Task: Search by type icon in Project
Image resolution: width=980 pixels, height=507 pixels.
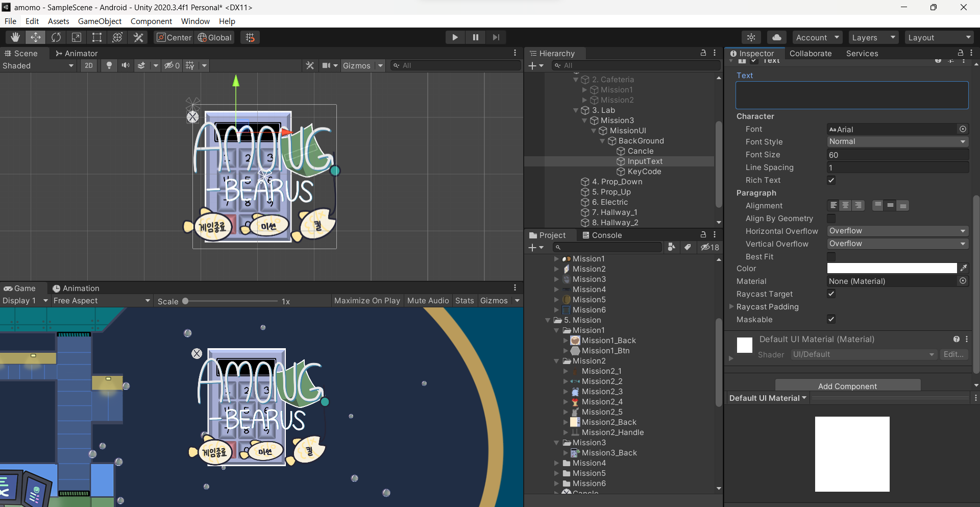Action: 672,247
